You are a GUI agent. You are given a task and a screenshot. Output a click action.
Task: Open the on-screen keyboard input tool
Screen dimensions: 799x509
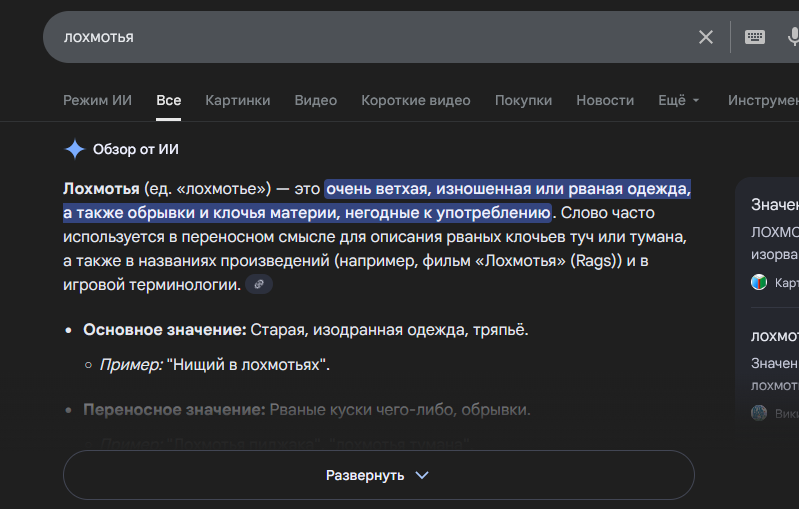point(755,37)
